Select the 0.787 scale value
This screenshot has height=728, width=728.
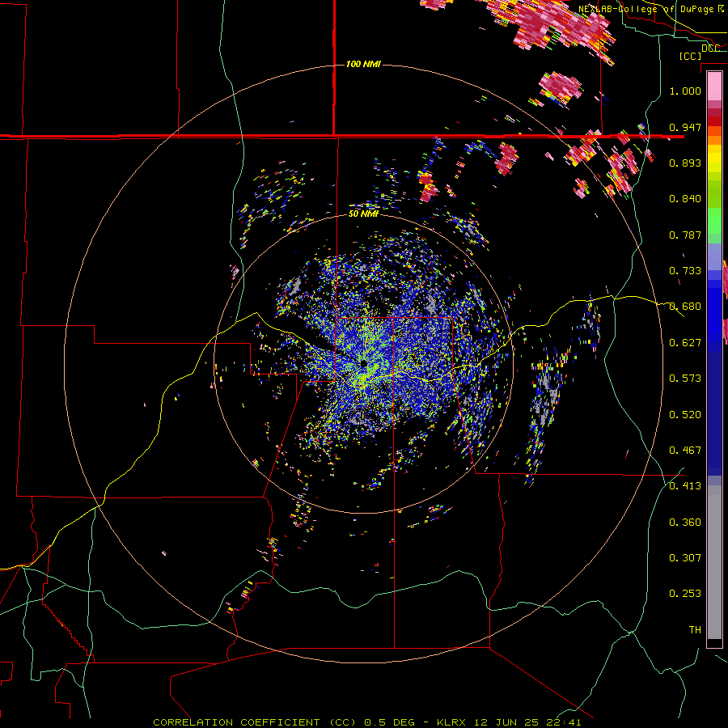(x=685, y=235)
